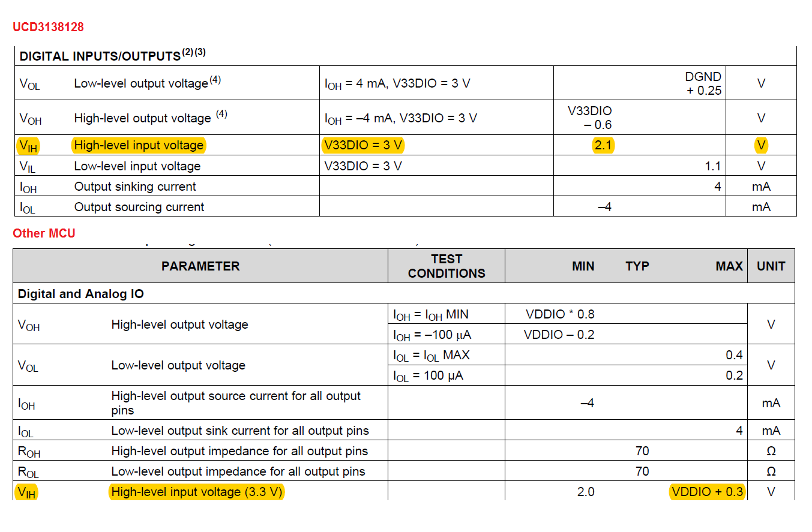Screen dimensions: 812x532
Task: Select "Low-level output voltage" in the Other MCU table
Action: point(178,365)
